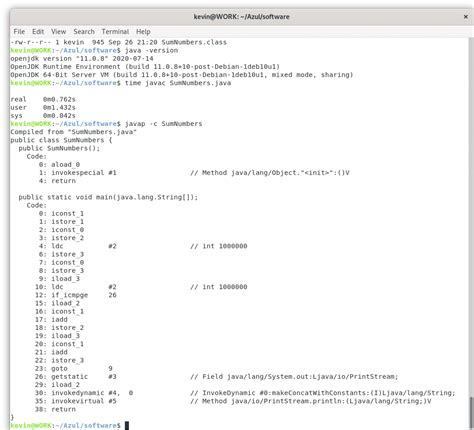Image resolution: width=474 pixels, height=430 pixels.
Task: Click the OpenJDK Runtime Environment line
Action: [x=145, y=67]
